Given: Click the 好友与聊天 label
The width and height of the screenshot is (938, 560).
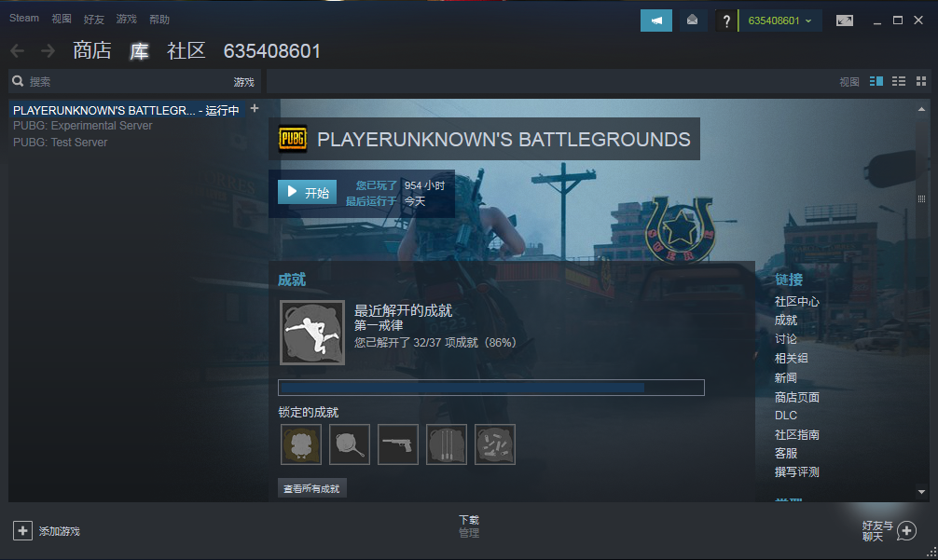Looking at the screenshot, I should pyautogui.click(x=877, y=531).
